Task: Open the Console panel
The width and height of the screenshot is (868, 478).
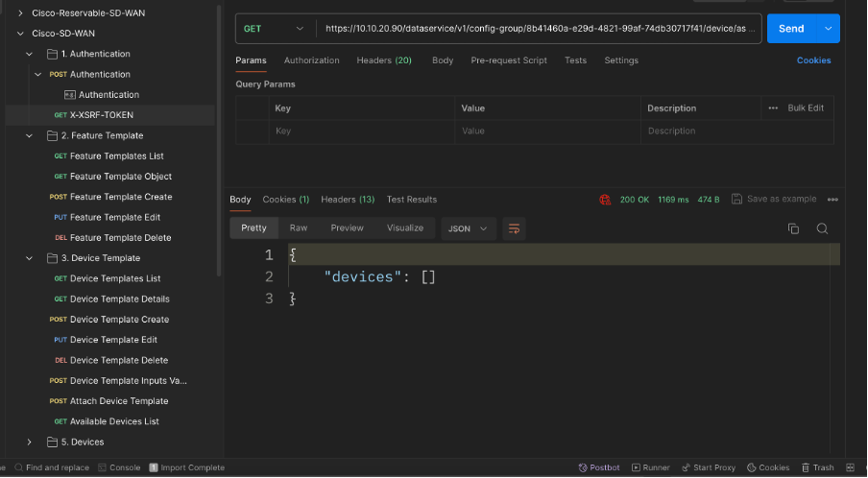Action: (118, 467)
